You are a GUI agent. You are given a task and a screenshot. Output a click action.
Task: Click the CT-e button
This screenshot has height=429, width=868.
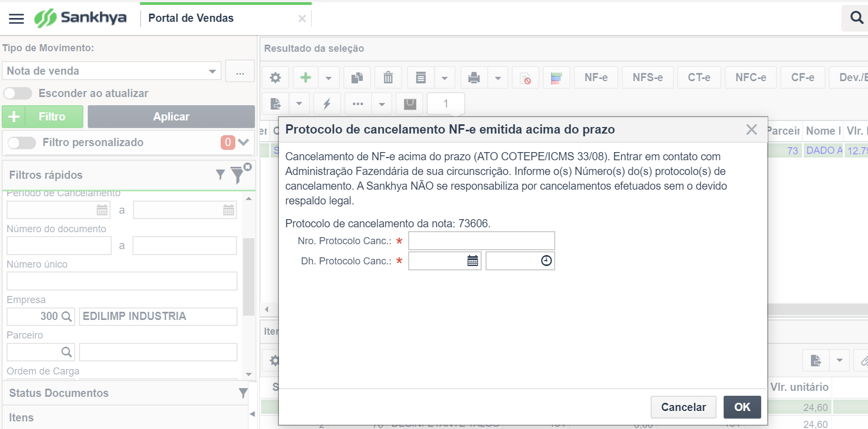pyautogui.click(x=699, y=78)
